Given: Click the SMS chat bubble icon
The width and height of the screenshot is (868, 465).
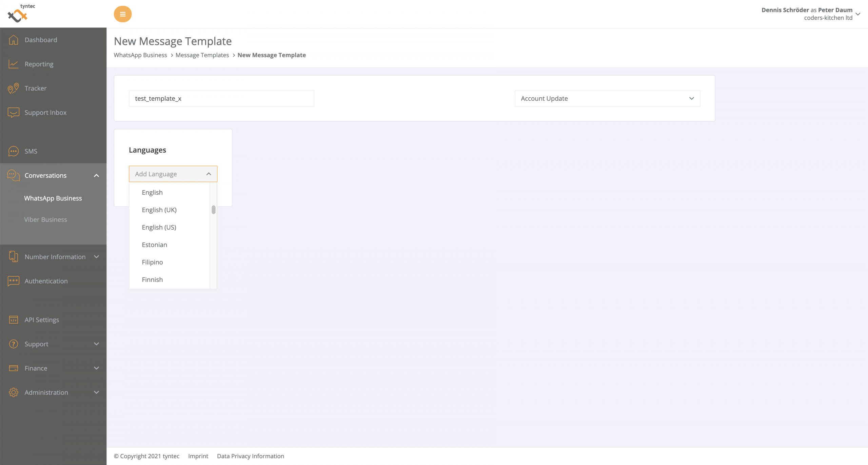Looking at the screenshot, I should (13, 151).
